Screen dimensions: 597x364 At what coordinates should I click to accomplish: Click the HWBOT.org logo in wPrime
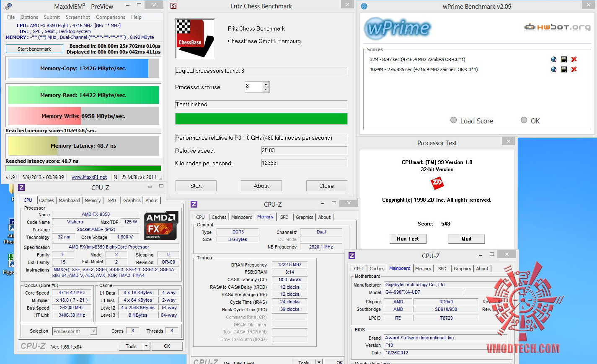click(x=557, y=27)
